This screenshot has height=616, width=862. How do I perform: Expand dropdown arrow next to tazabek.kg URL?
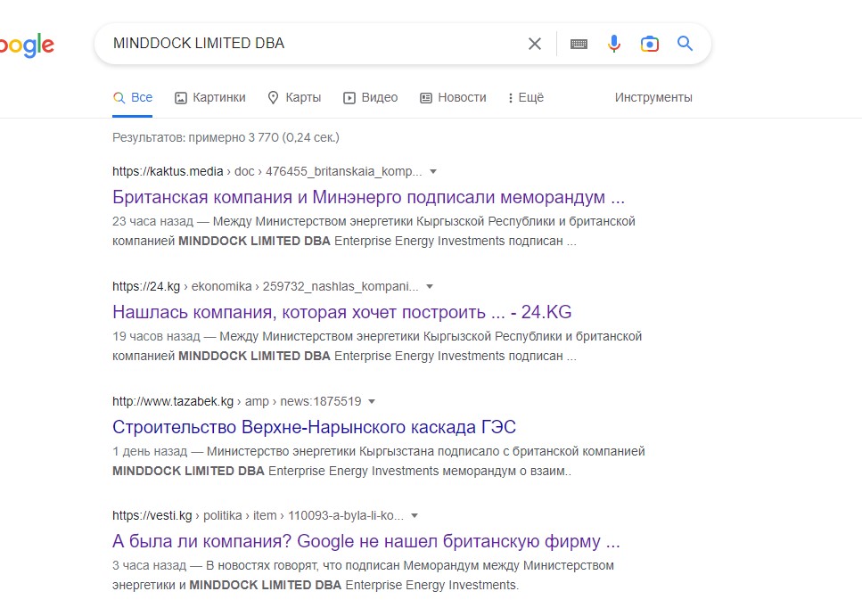click(372, 401)
